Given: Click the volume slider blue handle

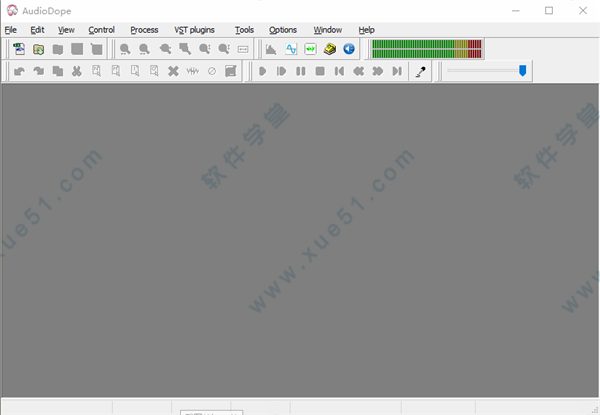Looking at the screenshot, I should click(522, 70).
